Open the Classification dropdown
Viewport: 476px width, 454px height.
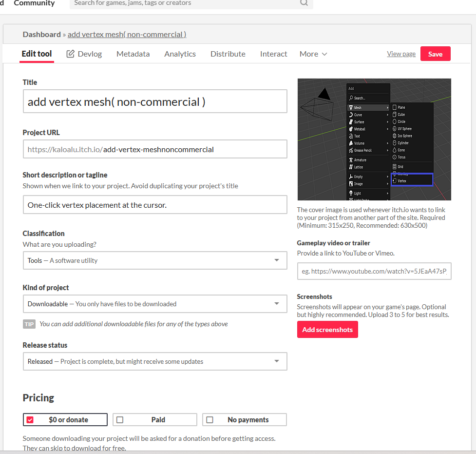155,260
